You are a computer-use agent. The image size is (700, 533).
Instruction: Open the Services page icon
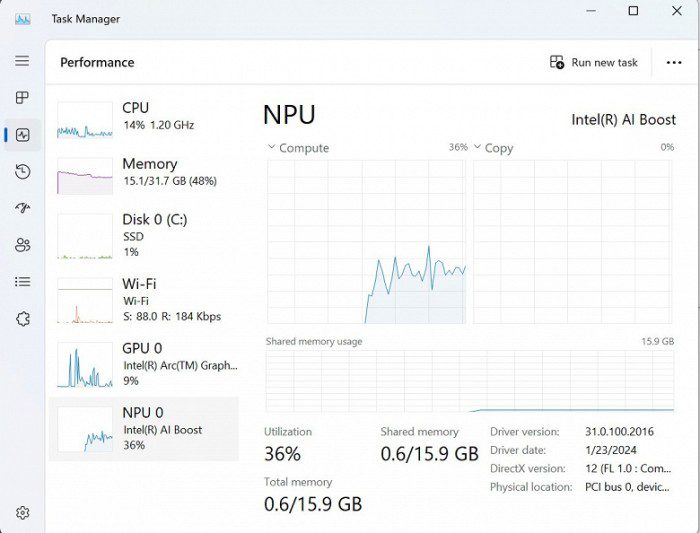(x=22, y=319)
